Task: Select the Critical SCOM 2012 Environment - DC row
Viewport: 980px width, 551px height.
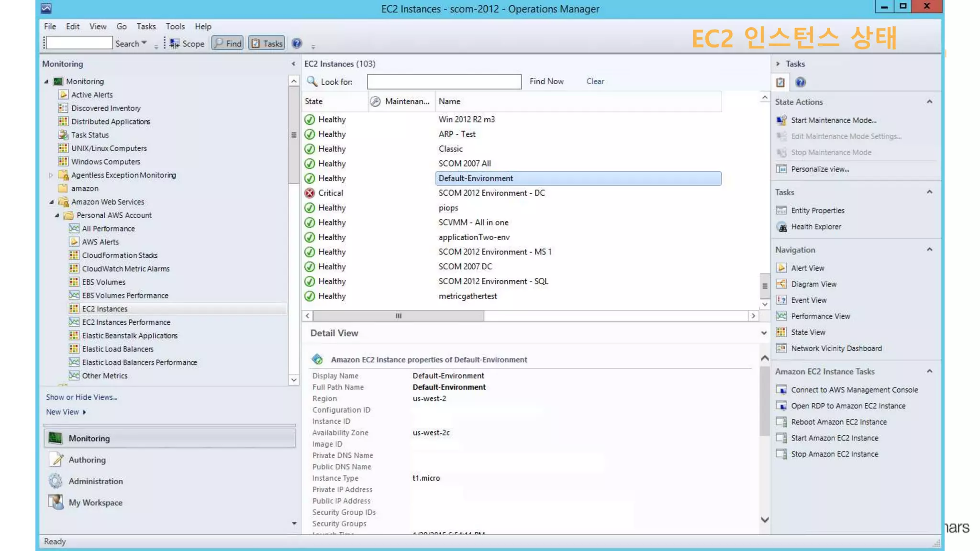Action: tap(512, 193)
